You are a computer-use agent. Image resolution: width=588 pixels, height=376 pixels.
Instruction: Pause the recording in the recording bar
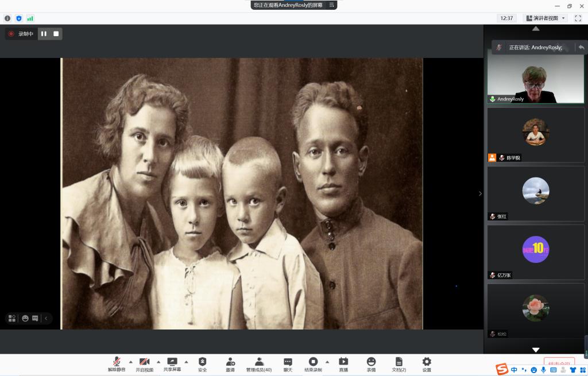(x=44, y=34)
